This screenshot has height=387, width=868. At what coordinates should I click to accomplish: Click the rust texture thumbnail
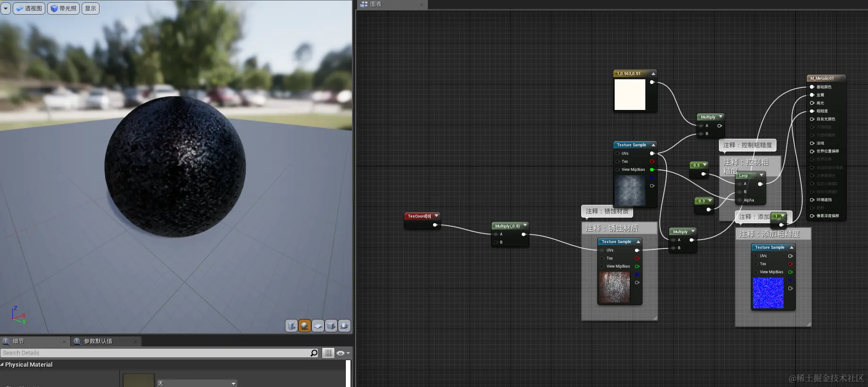[x=614, y=287]
